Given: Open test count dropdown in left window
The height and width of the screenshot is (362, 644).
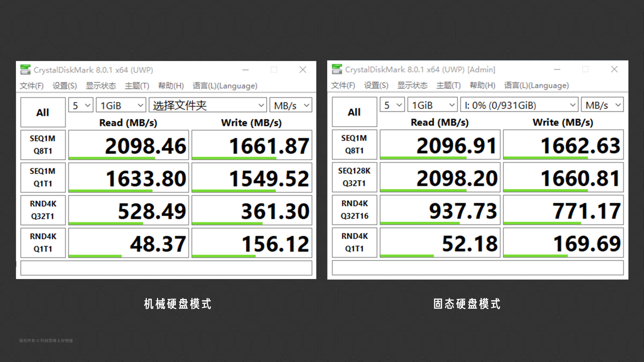Looking at the screenshot, I should click(x=81, y=105).
